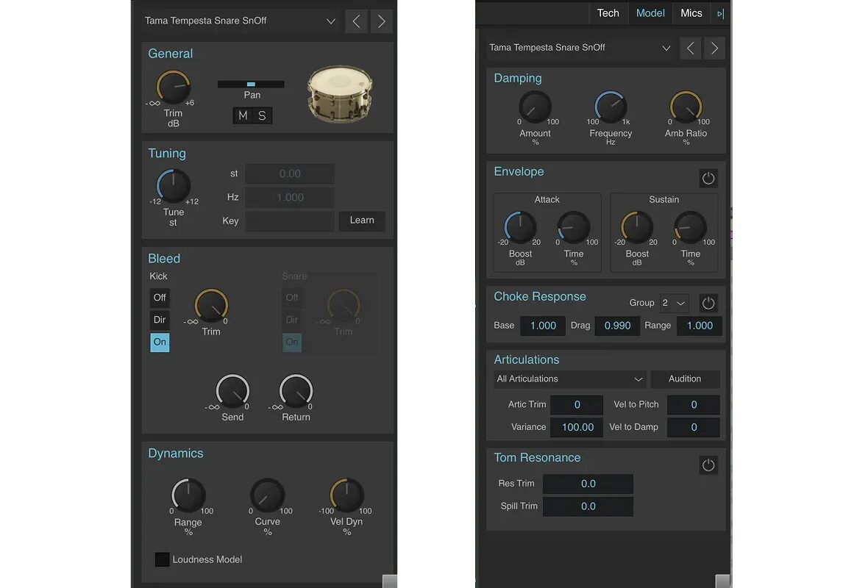Click the panel collapse arrow beside Mics
868x588 pixels.
pos(720,13)
